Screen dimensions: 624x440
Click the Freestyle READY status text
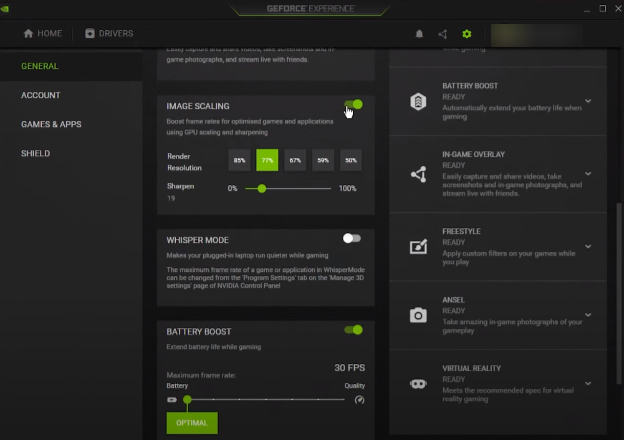(x=453, y=242)
